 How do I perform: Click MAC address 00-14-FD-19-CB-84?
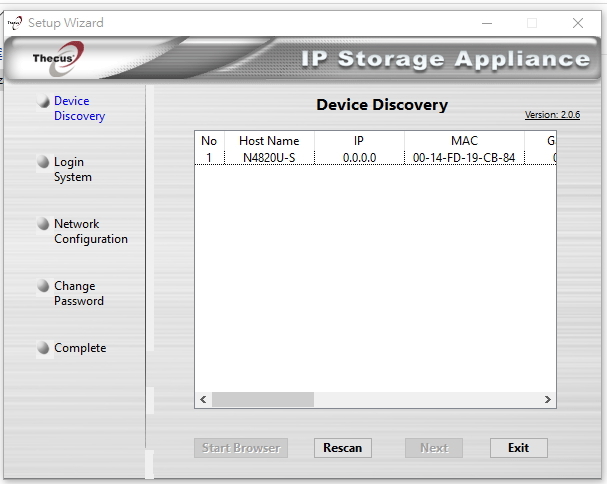[464, 158]
